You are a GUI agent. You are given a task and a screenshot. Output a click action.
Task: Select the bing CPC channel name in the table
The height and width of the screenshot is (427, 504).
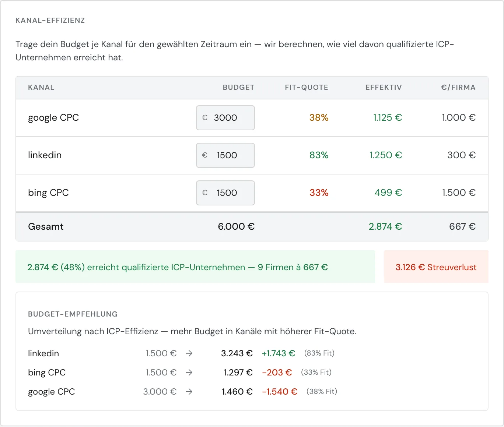click(48, 193)
